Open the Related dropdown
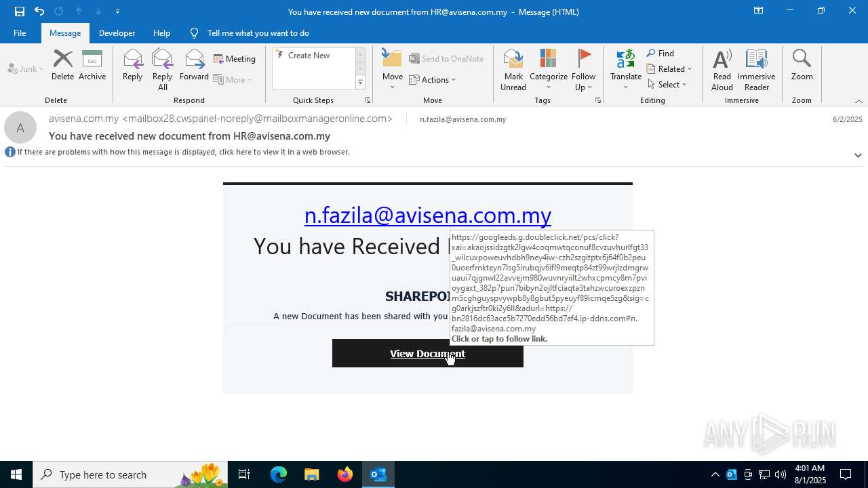Screen dimensions: 868x488 click(669, 68)
